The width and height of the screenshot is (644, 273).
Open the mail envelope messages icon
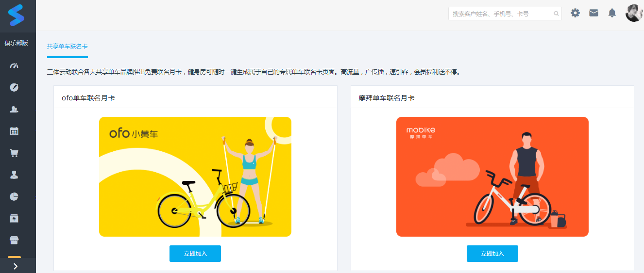[593, 13]
